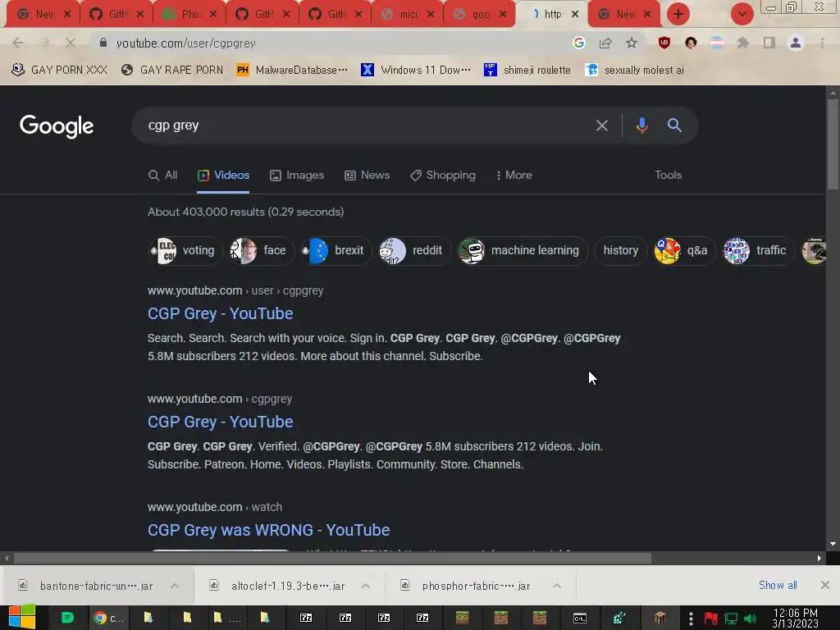Filter by the 'face' chip
Viewport: 840px width, 630px height.
coord(262,250)
